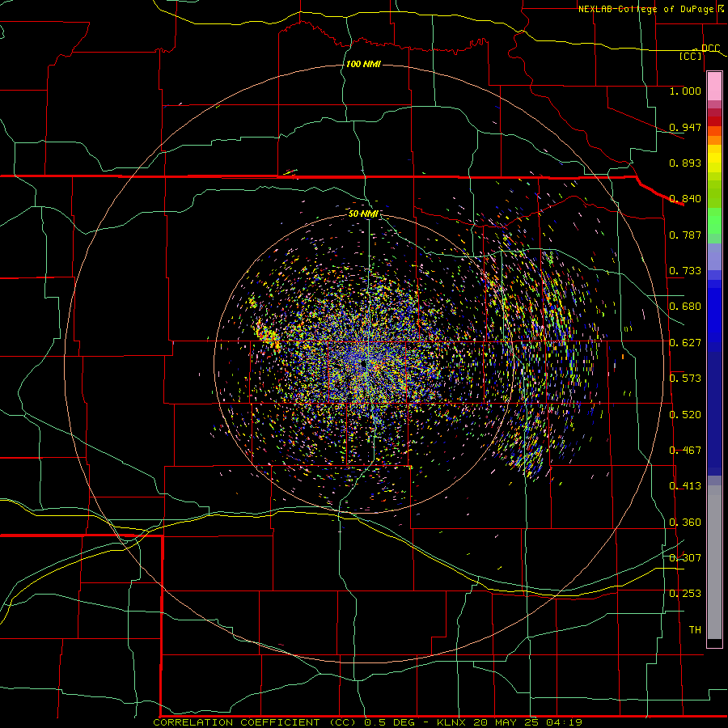Select the 0.627 scale value
Screen dimensions: 728x728
pos(685,343)
